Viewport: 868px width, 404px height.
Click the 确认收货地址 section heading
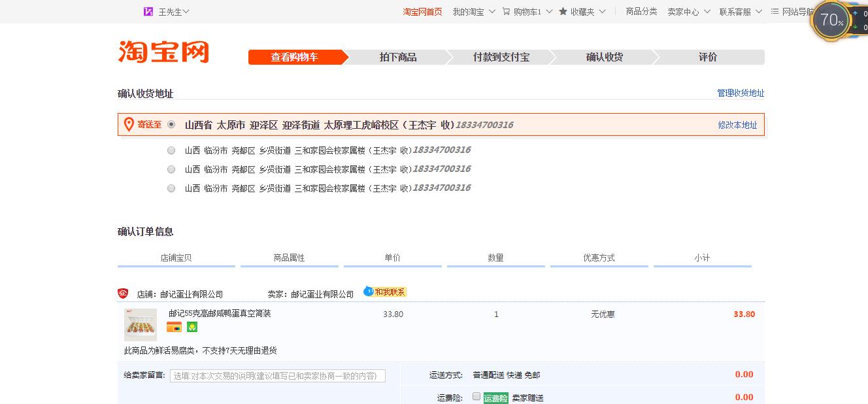tap(146, 93)
